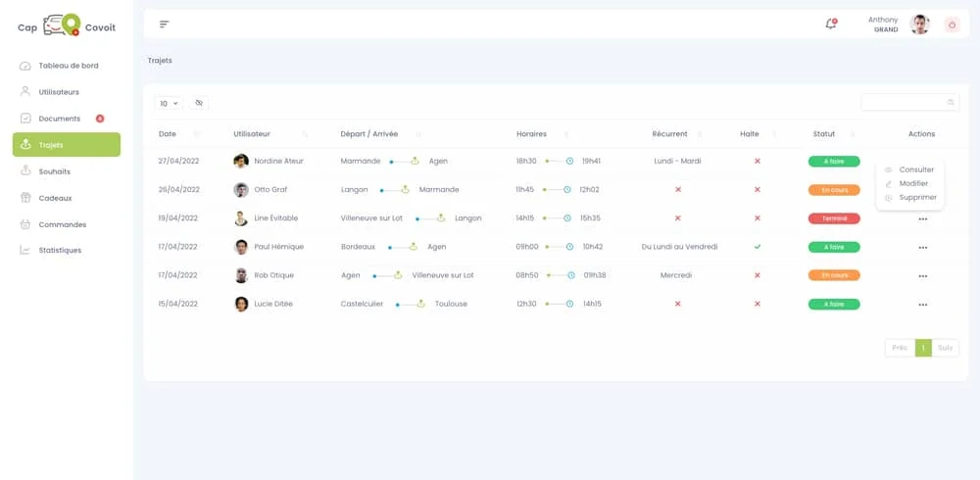Click the Cap Covoit logo
Image resolution: width=980 pixels, height=480 pixels.
pyautogui.click(x=67, y=25)
